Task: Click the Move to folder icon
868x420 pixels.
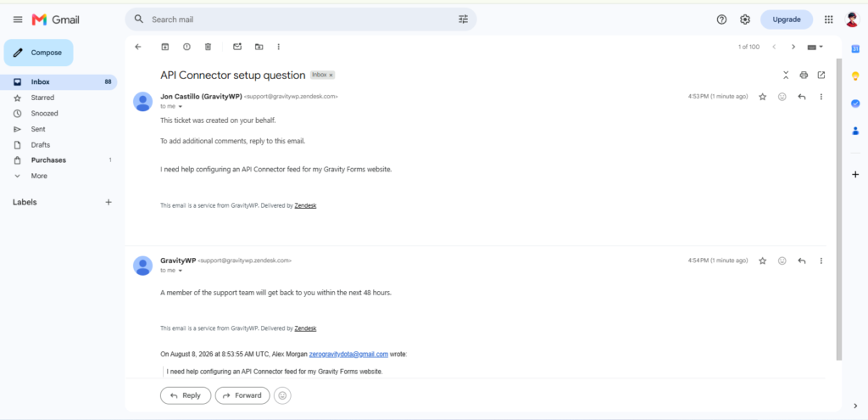Action: coord(259,48)
